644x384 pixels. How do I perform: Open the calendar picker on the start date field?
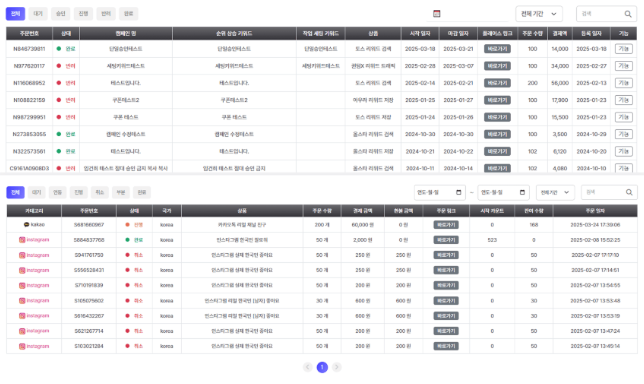pyautogui.click(x=459, y=192)
